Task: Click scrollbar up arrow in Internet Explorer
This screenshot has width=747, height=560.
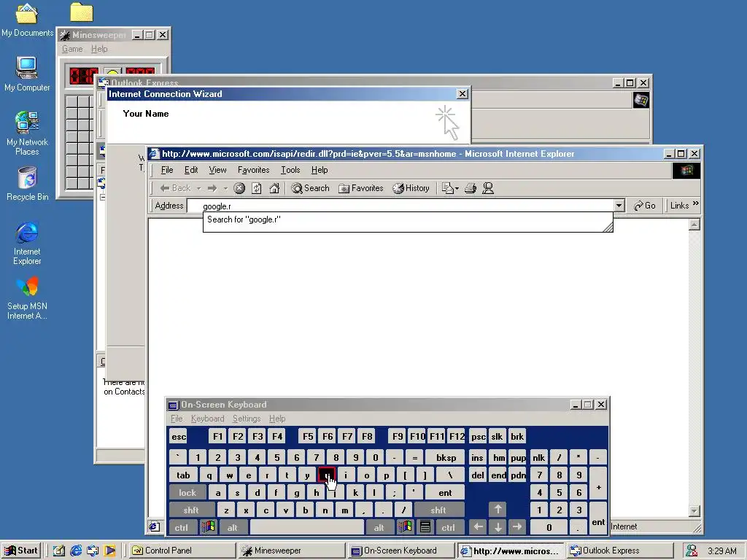Action: [x=694, y=225]
